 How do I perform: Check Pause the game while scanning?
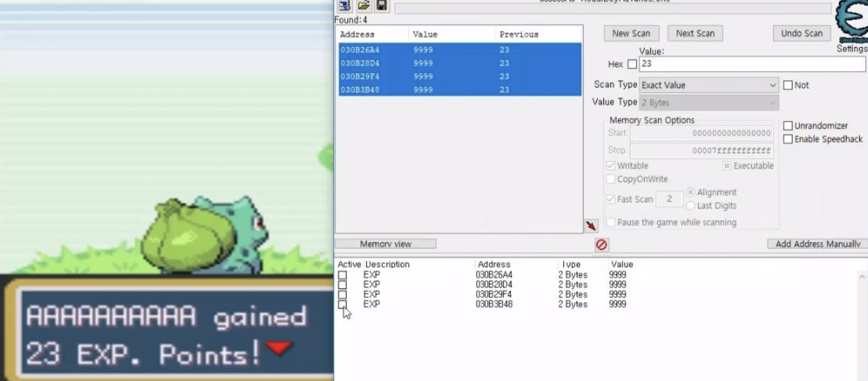[x=610, y=222]
